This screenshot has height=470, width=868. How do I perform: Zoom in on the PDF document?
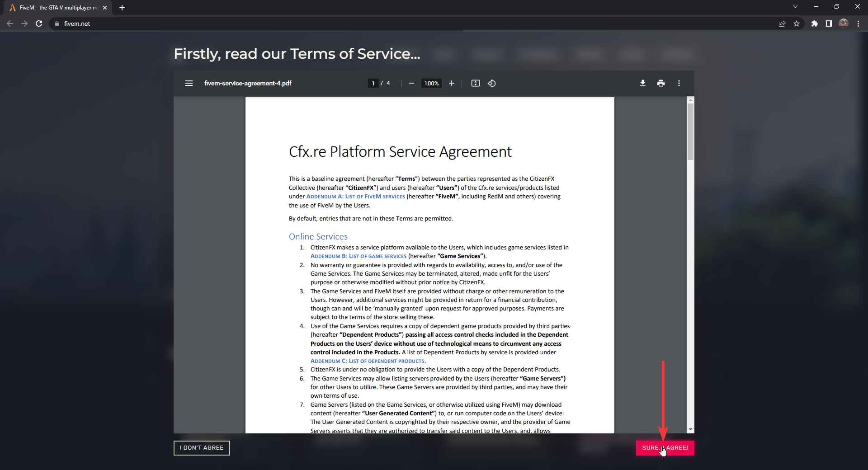coord(452,83)
